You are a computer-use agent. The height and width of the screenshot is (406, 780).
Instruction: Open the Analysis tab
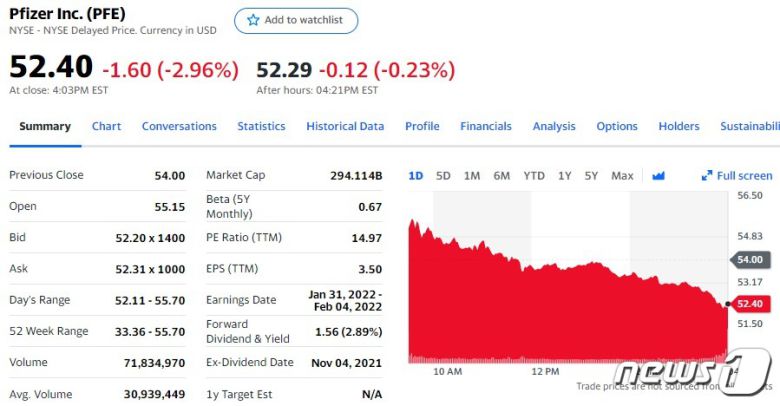[554, 127]
